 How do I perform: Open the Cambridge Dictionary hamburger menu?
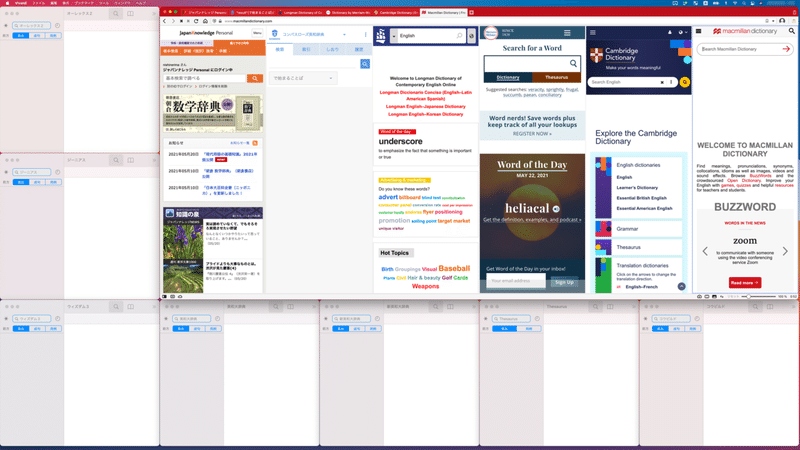point(593,32)
